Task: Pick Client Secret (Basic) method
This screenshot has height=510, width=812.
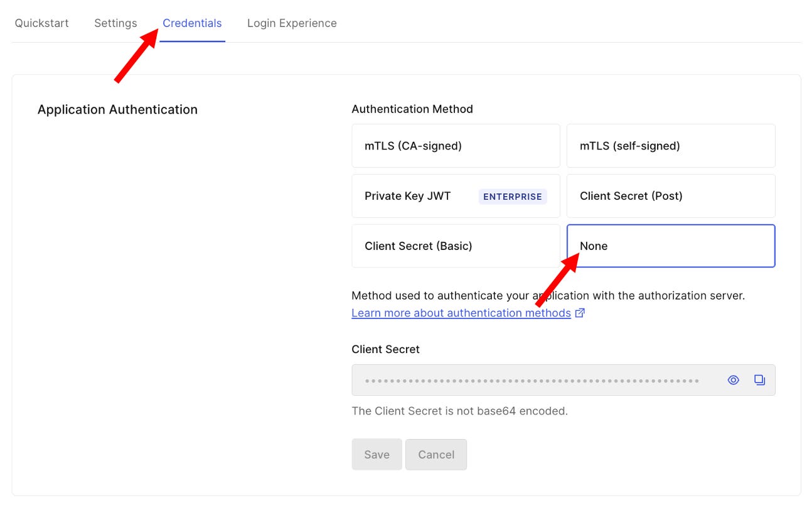Action: (x=456, y=246)
